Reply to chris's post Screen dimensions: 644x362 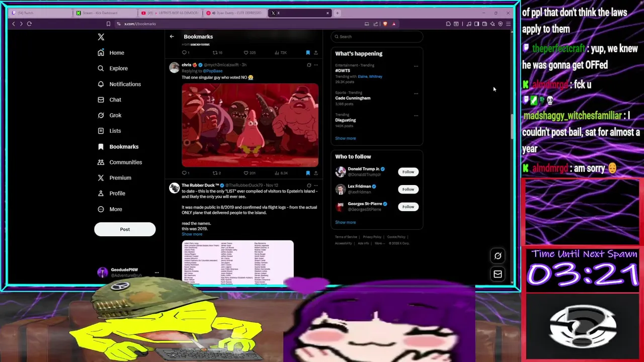(x=185, y=173)
